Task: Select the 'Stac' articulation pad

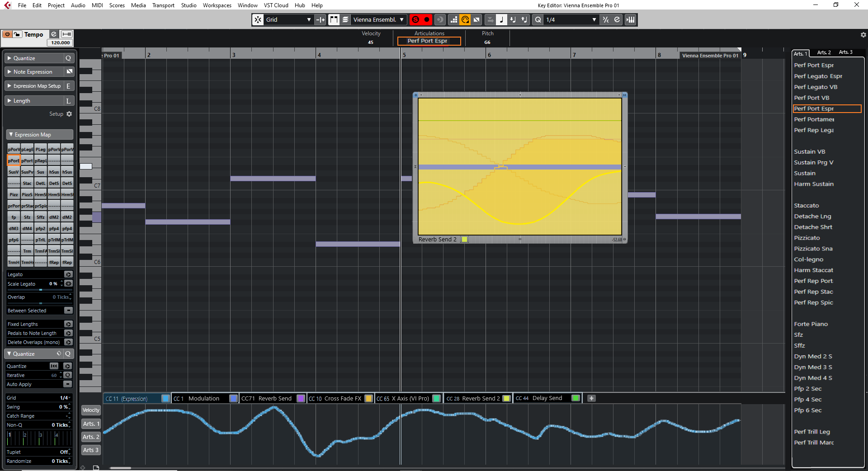Action: pyautogui.click(x=27, y=184)
